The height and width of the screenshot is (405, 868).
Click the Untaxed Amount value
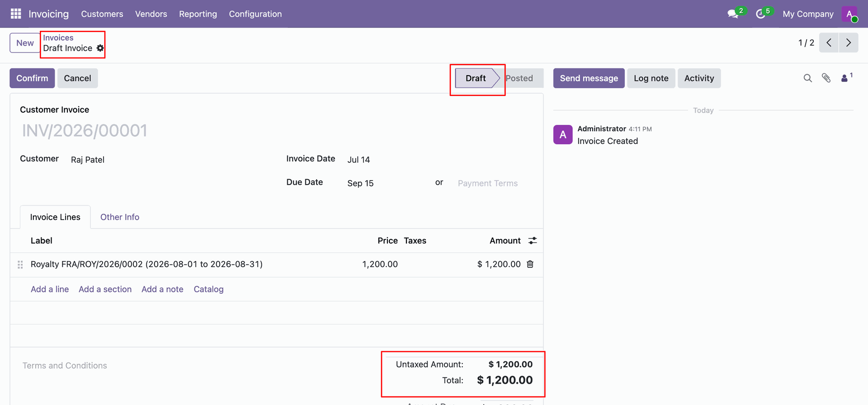pos(510,364)
